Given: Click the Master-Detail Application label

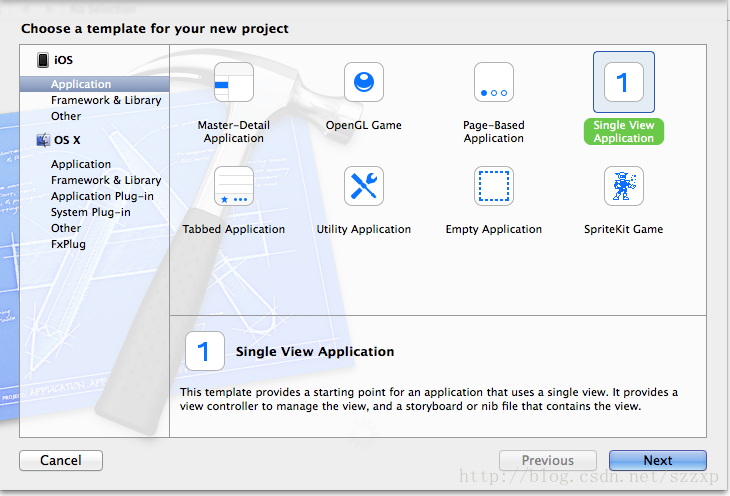Looking at the screenshot, I should point(234,132).
